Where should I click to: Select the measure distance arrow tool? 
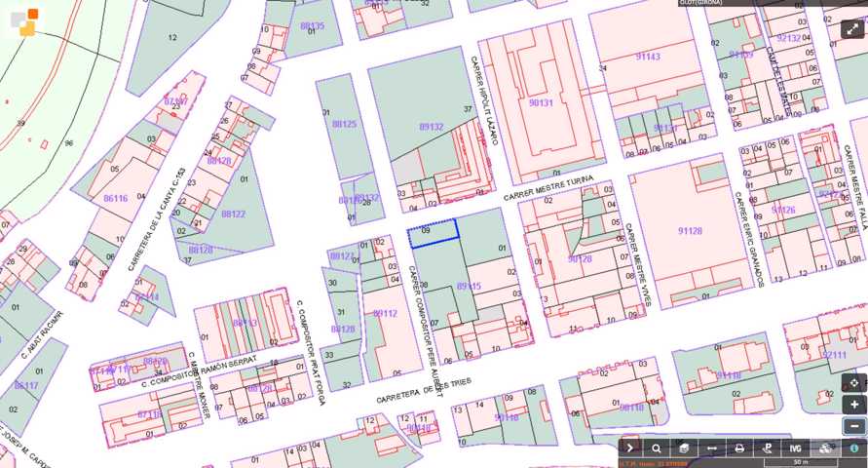point(712,448)
